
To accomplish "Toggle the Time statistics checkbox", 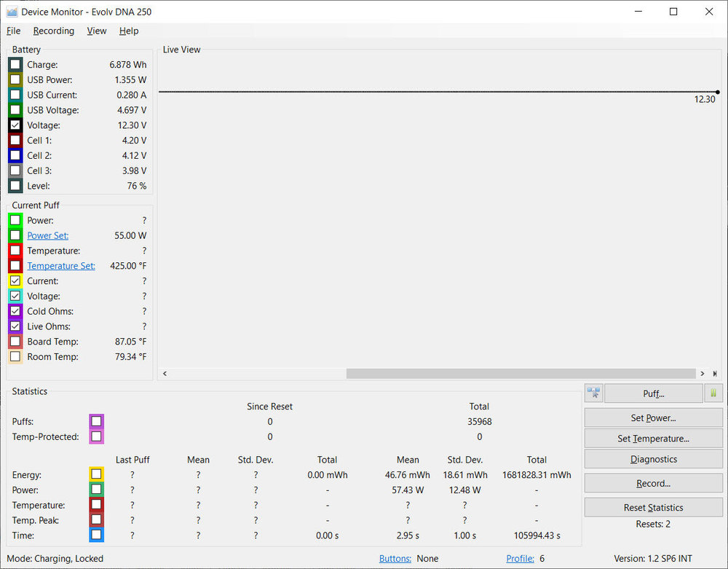I will pyautogui.click(x=97, y=535).
